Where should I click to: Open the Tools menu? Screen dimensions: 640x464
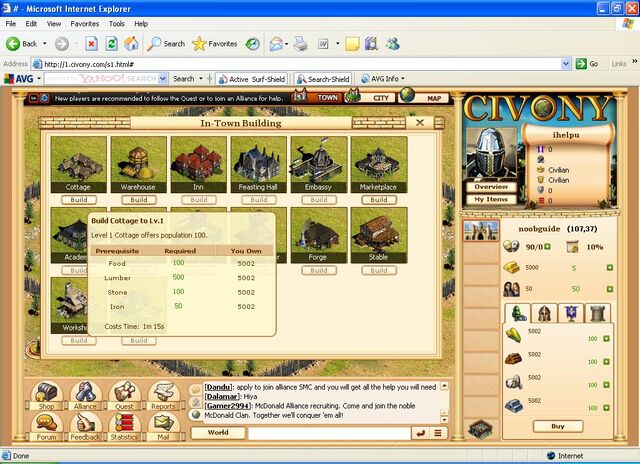pos(117,24)
